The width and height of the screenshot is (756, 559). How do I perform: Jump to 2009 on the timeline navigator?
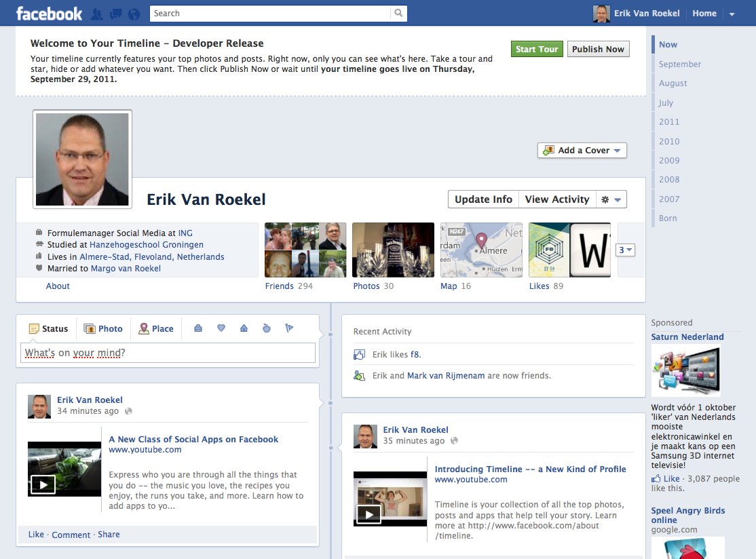tap(668, 161)
